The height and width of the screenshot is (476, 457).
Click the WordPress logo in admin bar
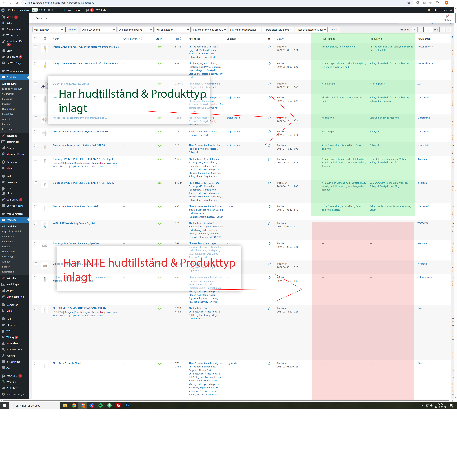(x=3, y=10)
